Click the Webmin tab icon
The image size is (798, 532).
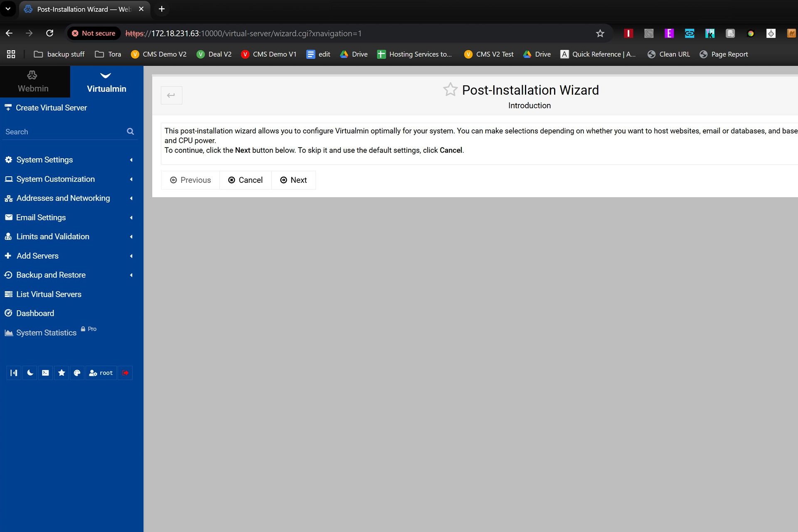33,75
